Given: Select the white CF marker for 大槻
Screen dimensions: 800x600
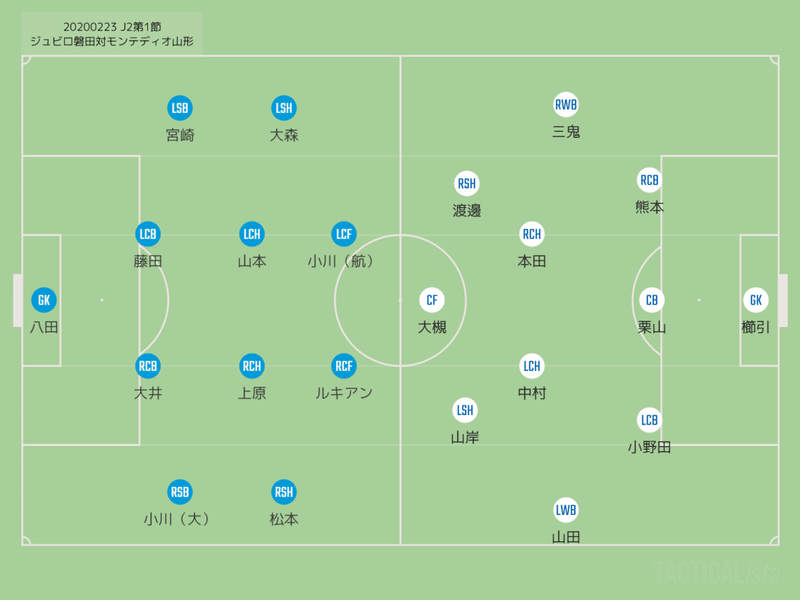Looking at the screenshot, I should click(432, 300).
